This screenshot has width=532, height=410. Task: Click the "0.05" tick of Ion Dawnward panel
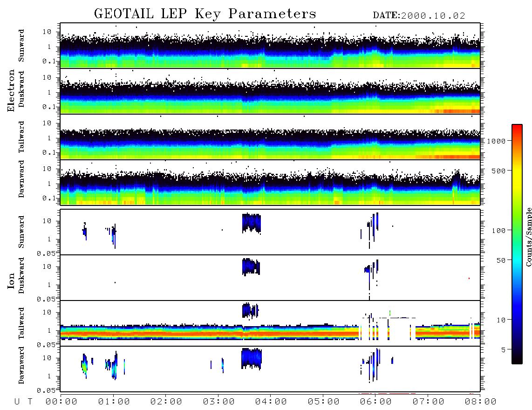click(x=45, y=390)
